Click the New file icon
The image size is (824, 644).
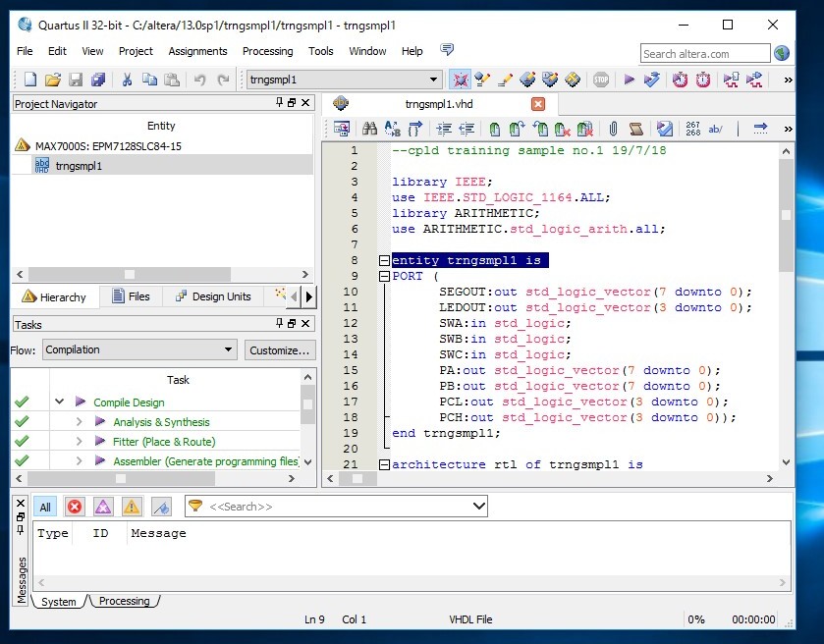pyautogui.click(x=30, y=80)
